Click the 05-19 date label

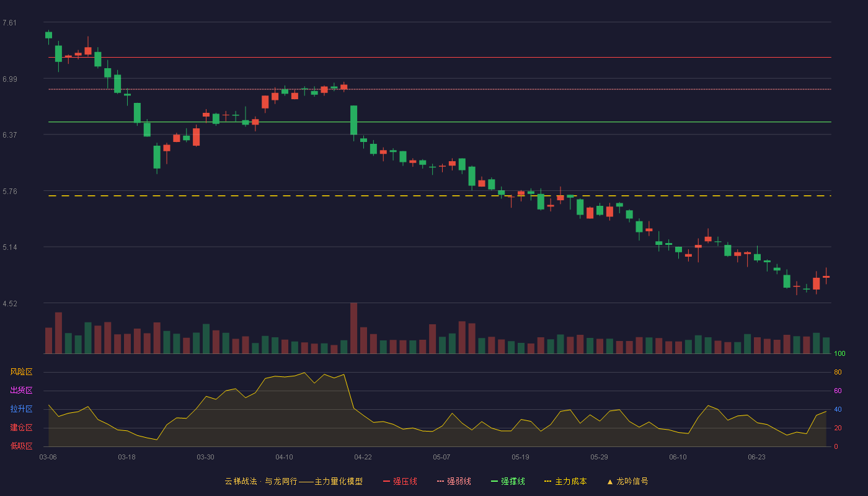click(x=520, y=457)
